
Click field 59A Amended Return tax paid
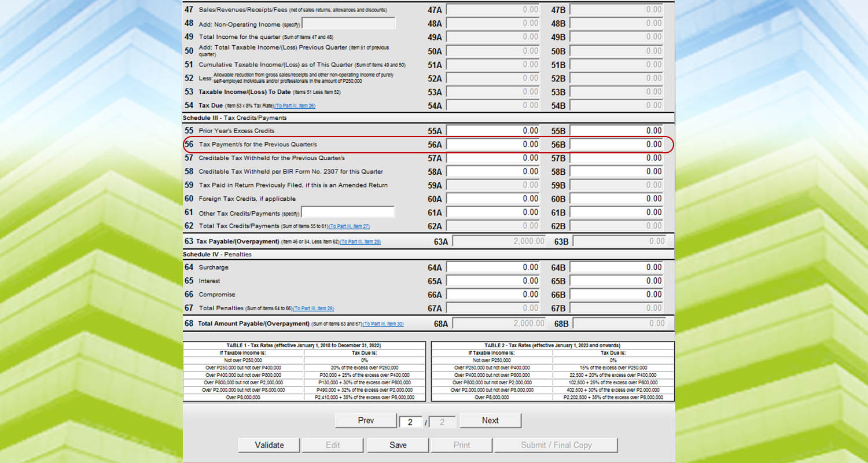click(494, 185)
